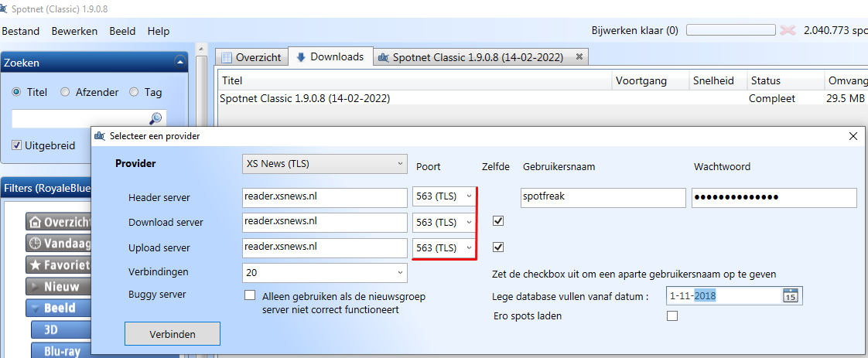Select the Spotnet Classic 1.9.0.8 download row
Screen dimensions: 868x358
542,98
